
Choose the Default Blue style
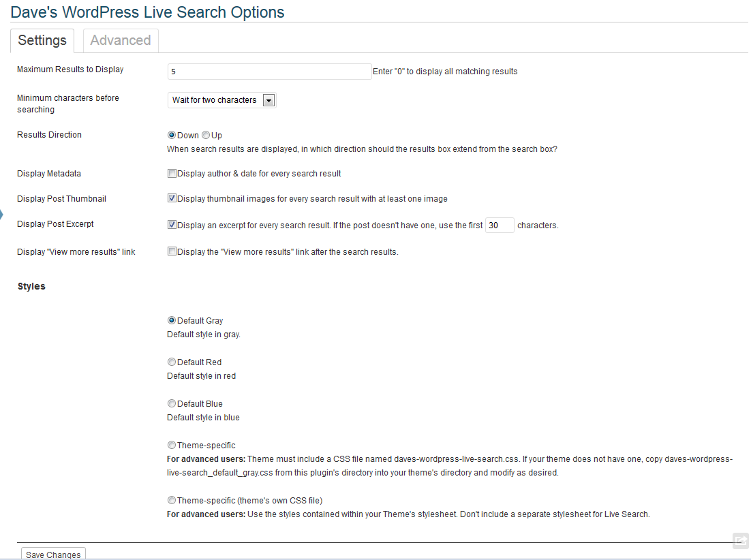(x=172, y=403)
